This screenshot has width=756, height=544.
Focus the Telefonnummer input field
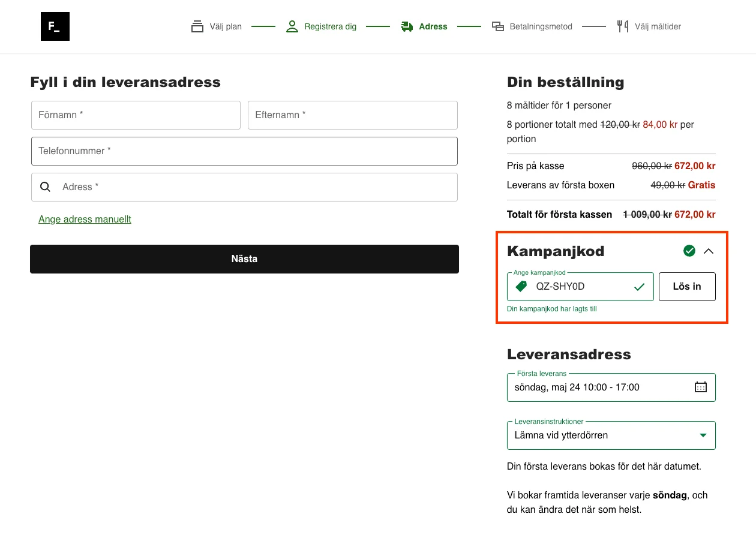244,151
